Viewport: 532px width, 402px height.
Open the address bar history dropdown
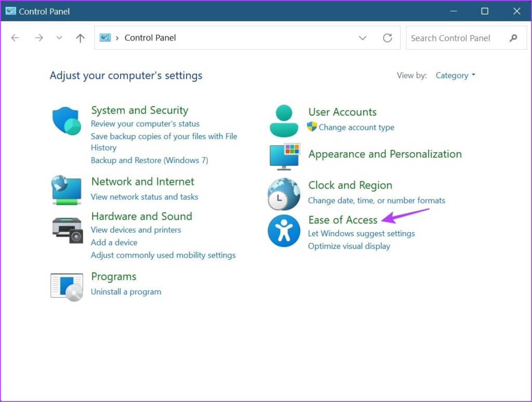point(363,37)
